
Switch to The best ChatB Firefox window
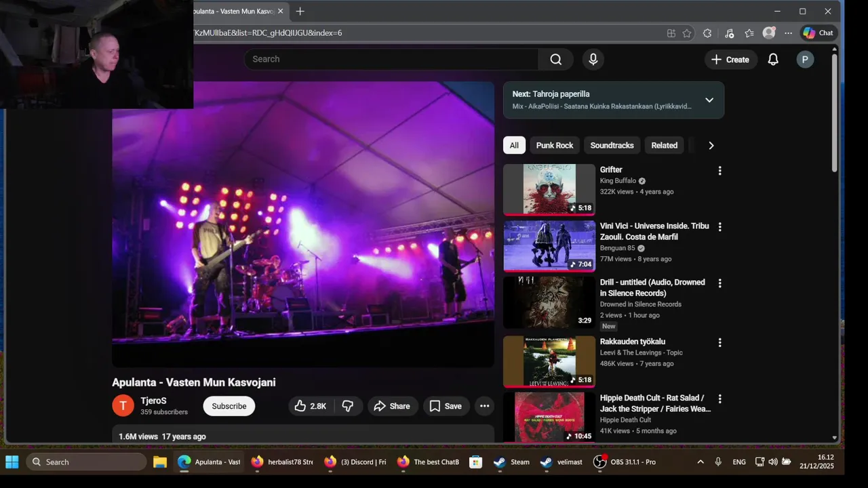pyautogui.click(x=429, y=462)
